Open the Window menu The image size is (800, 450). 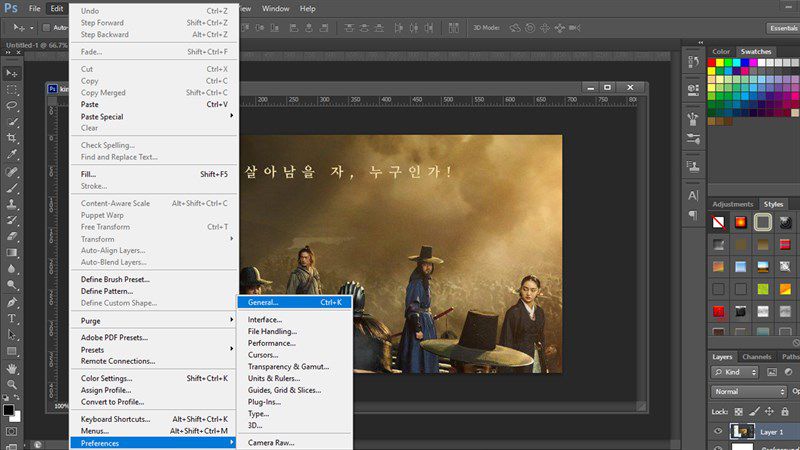[x=276, y=9]
